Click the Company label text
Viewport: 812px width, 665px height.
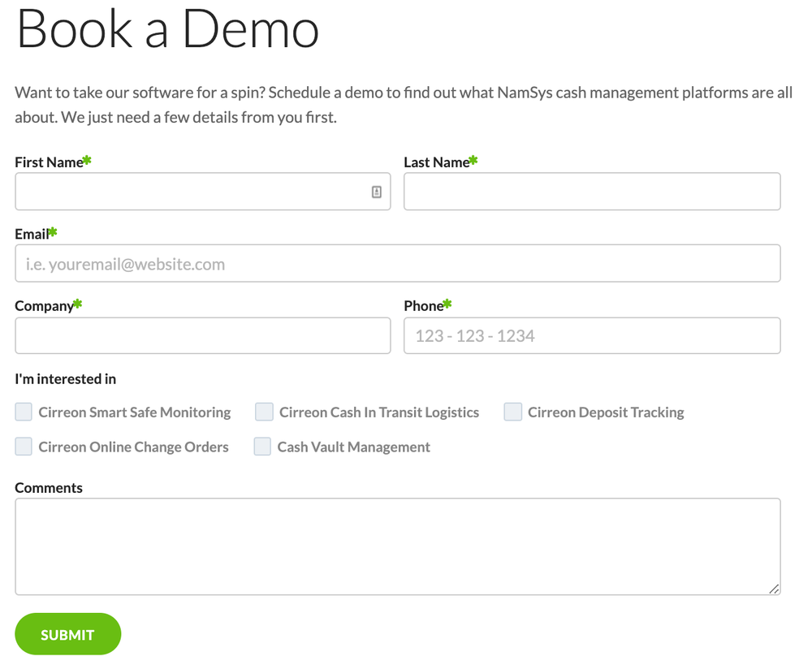point(44,306)
